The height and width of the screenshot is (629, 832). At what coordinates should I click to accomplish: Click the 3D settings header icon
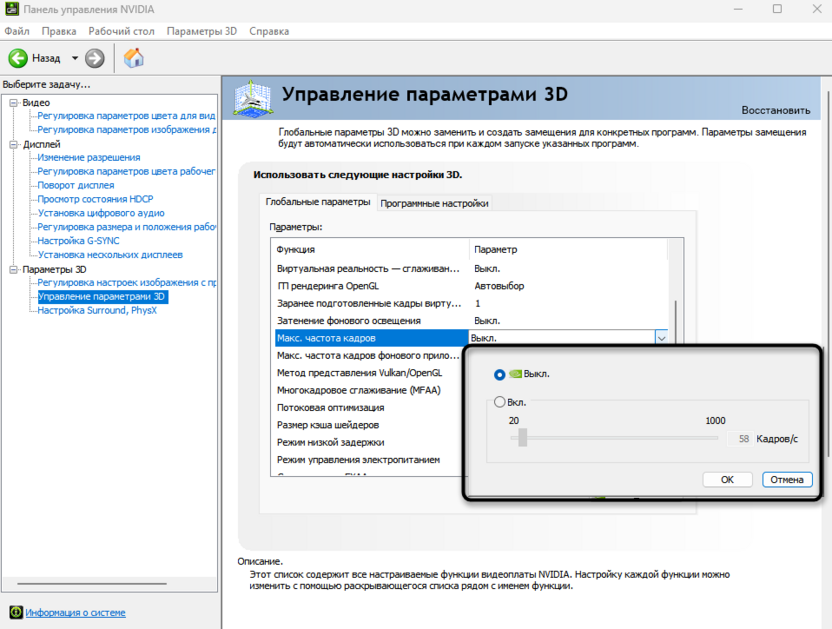coord(253,98)
